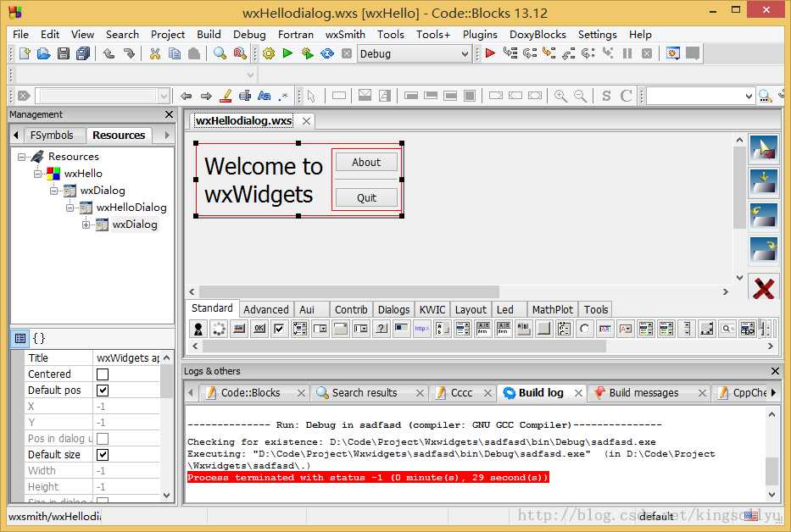The image size is (791, 532).
Task: Click the build log vertical scrollbar
Action: (772, 470)
